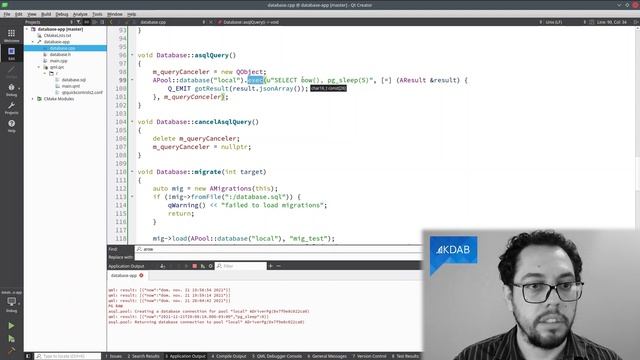Stop the running application in output pane
The width and height of the screenshot is (640, 360).
coord(195,266)
